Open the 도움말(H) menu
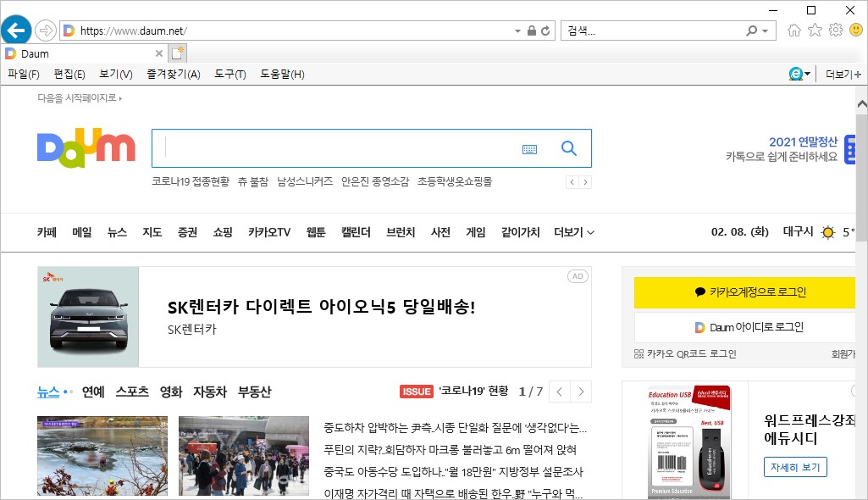This screenshot has height=500, width=868. (x=282, y=75)
